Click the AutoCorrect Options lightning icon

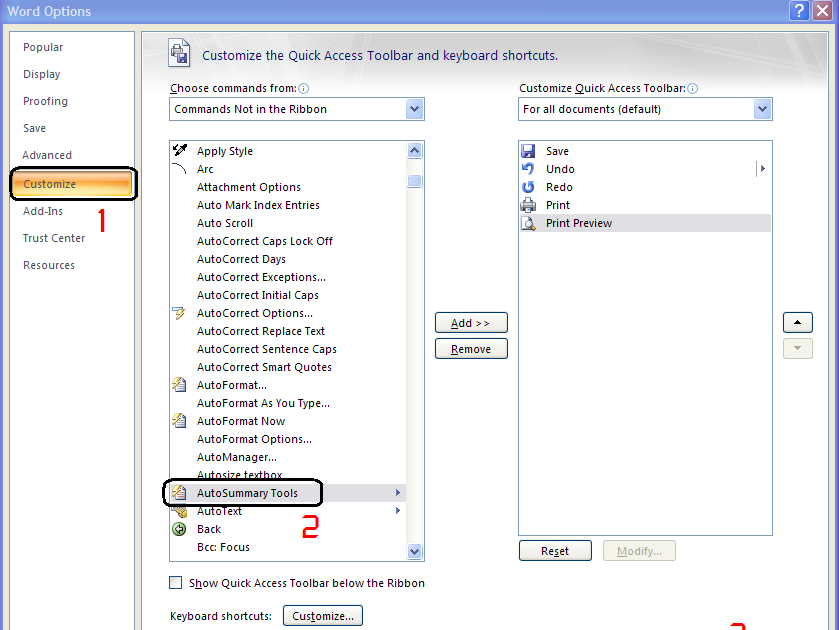click(x=178, y=313)
